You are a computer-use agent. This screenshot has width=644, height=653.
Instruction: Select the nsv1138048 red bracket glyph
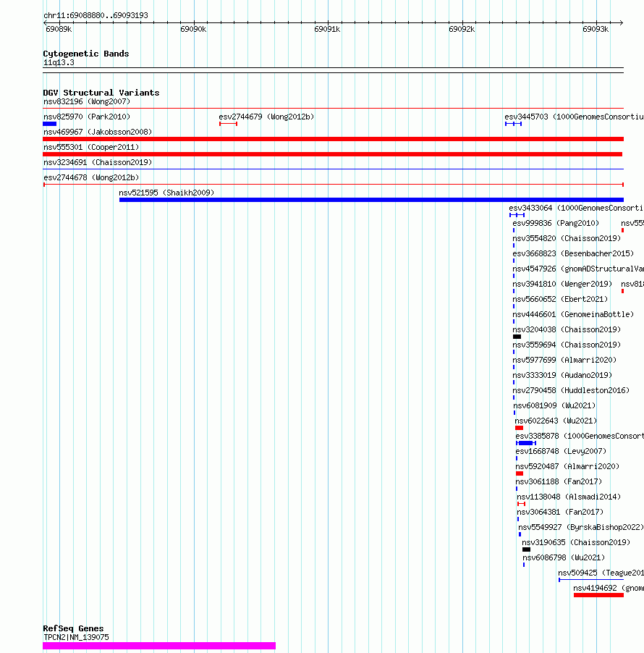(x=521, y=504)
